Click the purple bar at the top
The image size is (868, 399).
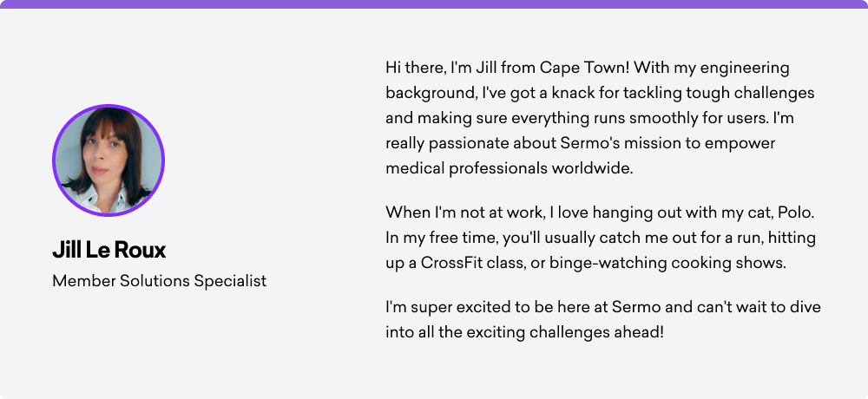[x=434, y=3]
